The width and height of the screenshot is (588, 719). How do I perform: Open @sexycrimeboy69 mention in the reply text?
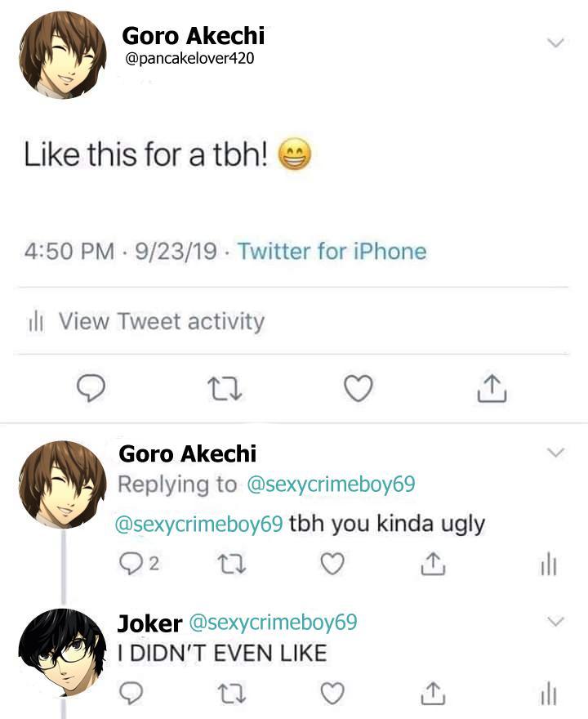tap(200, 524)
